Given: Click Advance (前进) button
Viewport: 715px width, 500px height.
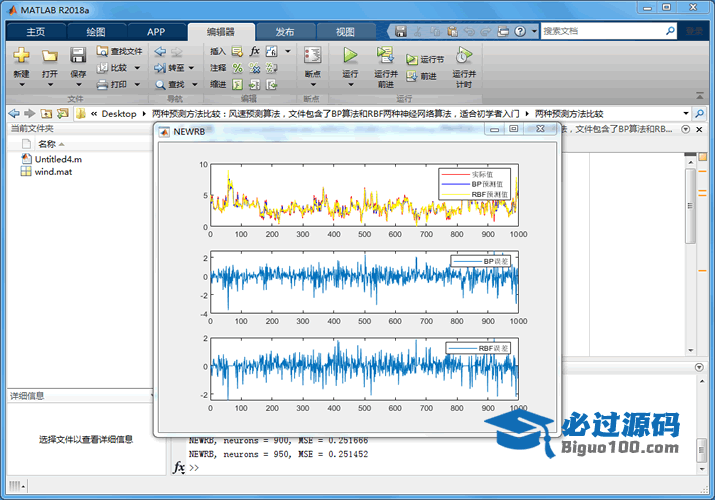Looking at the screenshot, I should point(421,76).
